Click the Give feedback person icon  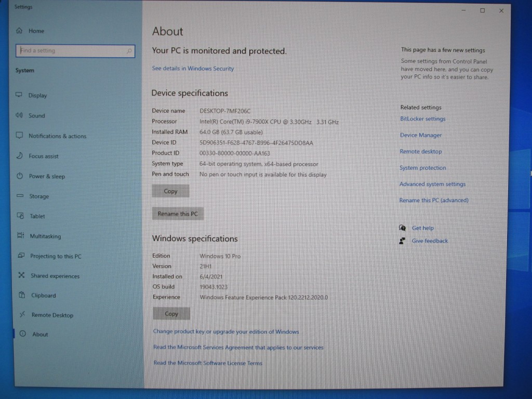(x=402, y=241)
